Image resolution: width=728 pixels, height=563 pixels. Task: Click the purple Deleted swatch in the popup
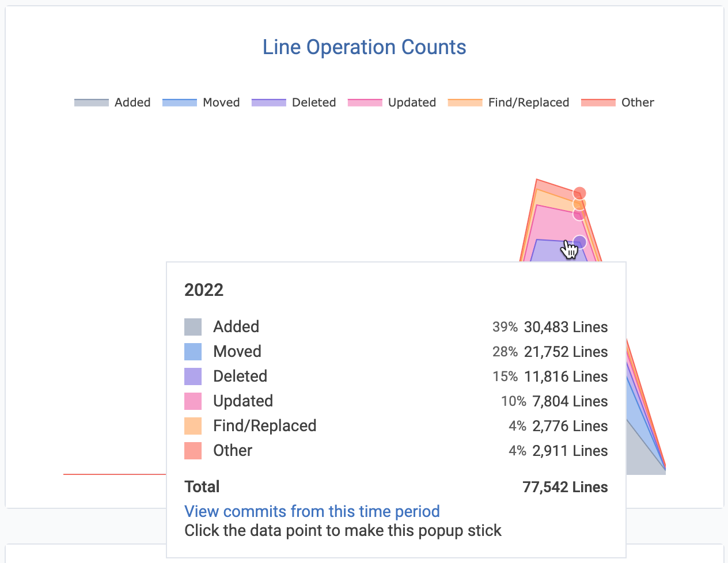[x=193, y=376]
